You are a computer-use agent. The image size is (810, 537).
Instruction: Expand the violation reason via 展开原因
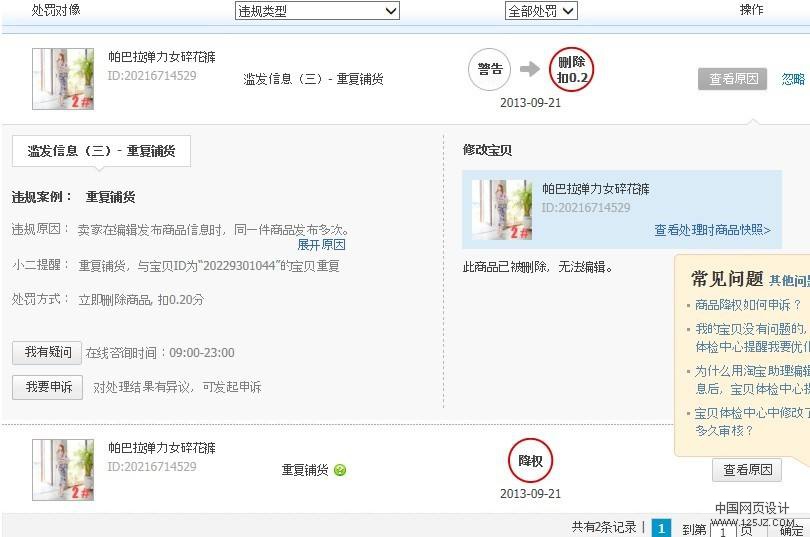point(321,245)
